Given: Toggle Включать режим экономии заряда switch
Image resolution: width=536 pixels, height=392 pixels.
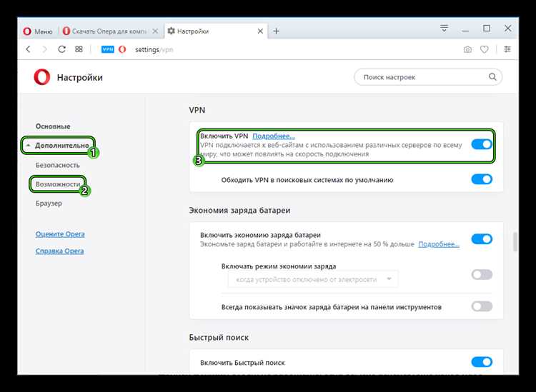Looking at the screenshot, I should pyautogui.click(x=482, y=274).
